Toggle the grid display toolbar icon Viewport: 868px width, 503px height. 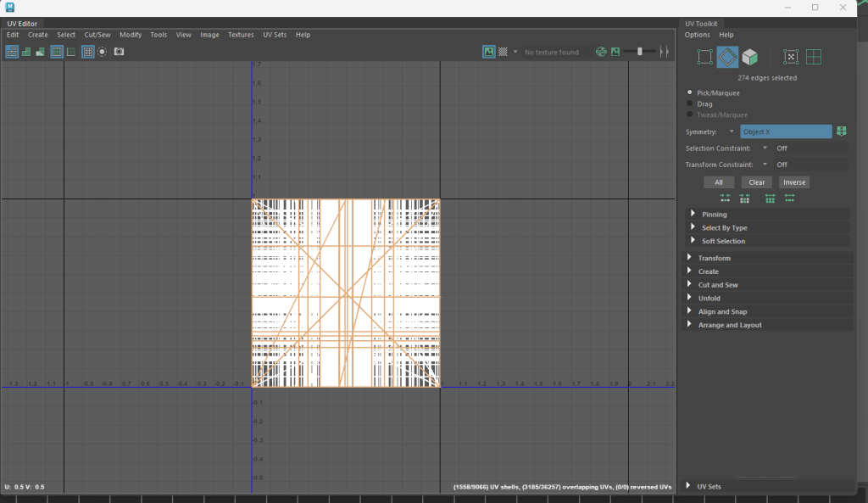point(88,52)
